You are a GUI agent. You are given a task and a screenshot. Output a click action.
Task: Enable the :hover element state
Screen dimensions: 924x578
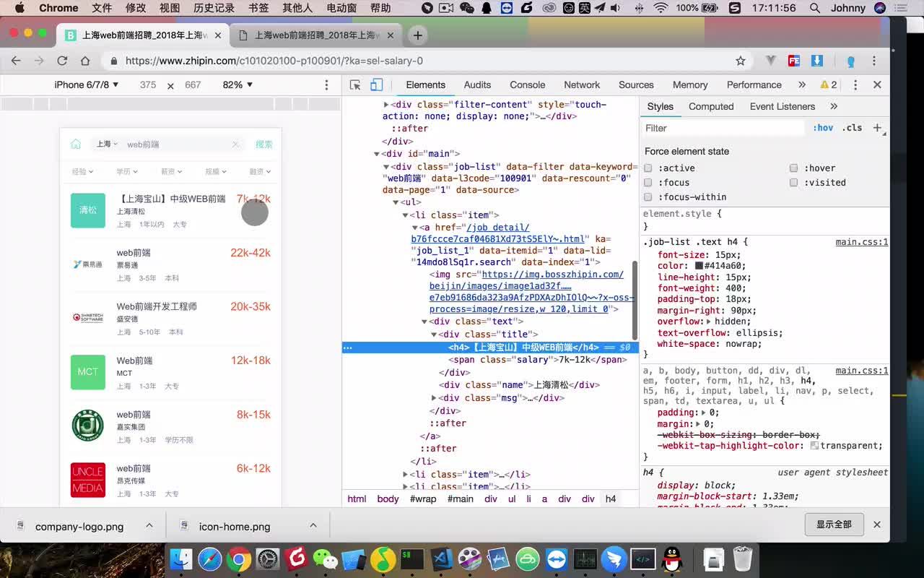tap(794, 168)
